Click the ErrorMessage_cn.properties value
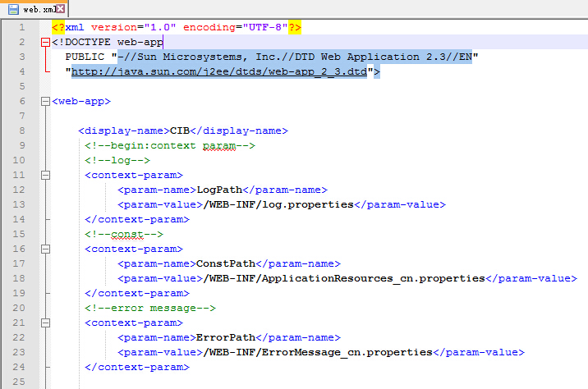Viewport: 588px width, 389px height. point(318,352)
